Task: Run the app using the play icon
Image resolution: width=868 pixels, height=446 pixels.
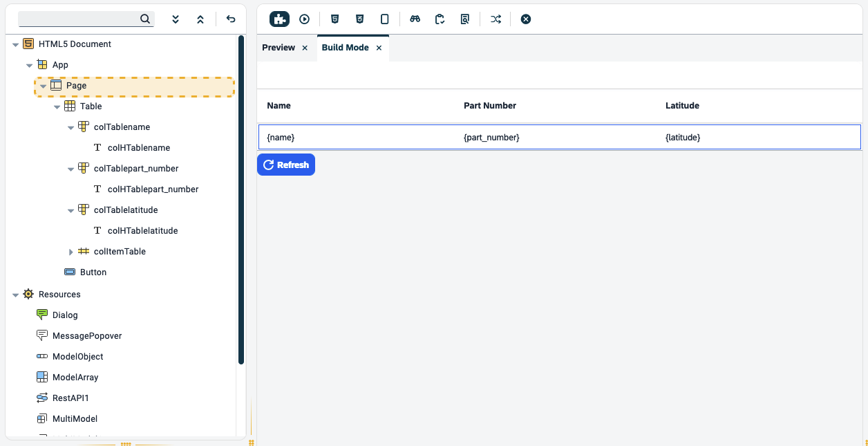Action: click(304, 19)
